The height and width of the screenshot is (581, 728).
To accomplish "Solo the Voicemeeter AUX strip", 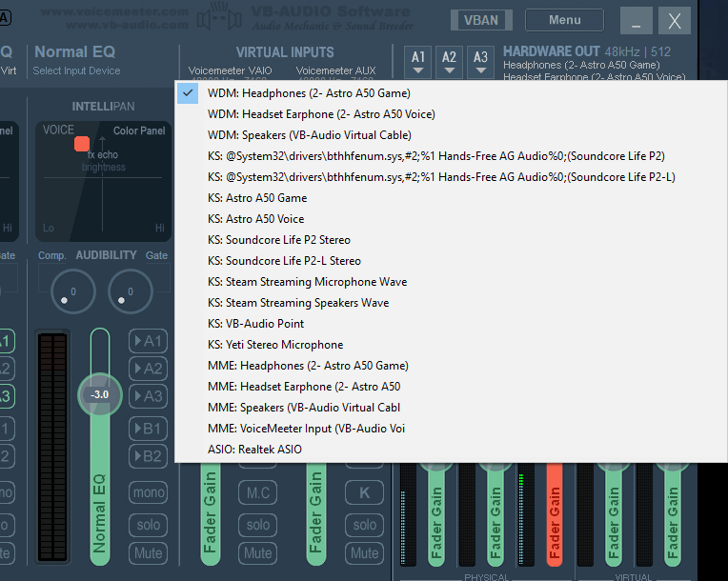I will pos(364,525).
